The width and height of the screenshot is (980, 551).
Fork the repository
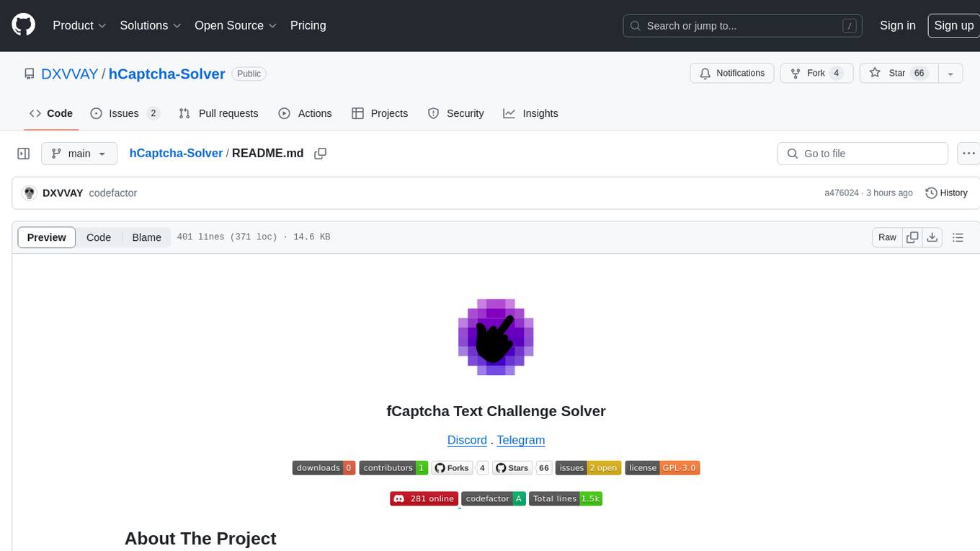[817, 74]
